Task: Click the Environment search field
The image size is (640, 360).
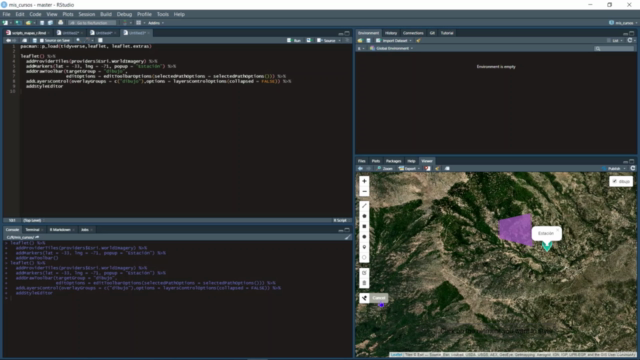Action: pyautogui.click(x=614, y=49)
